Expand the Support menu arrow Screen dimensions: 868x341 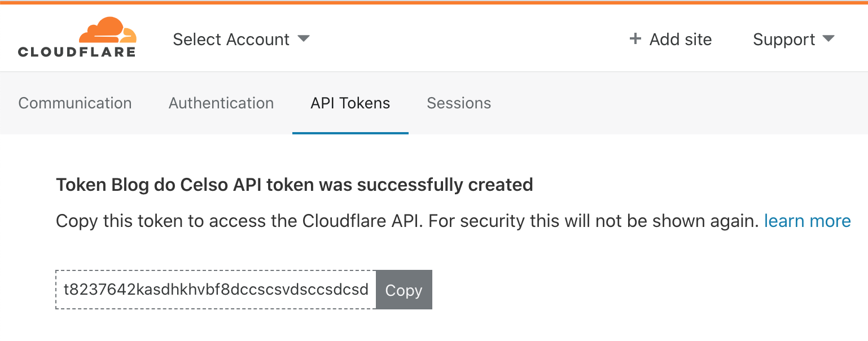828,39
